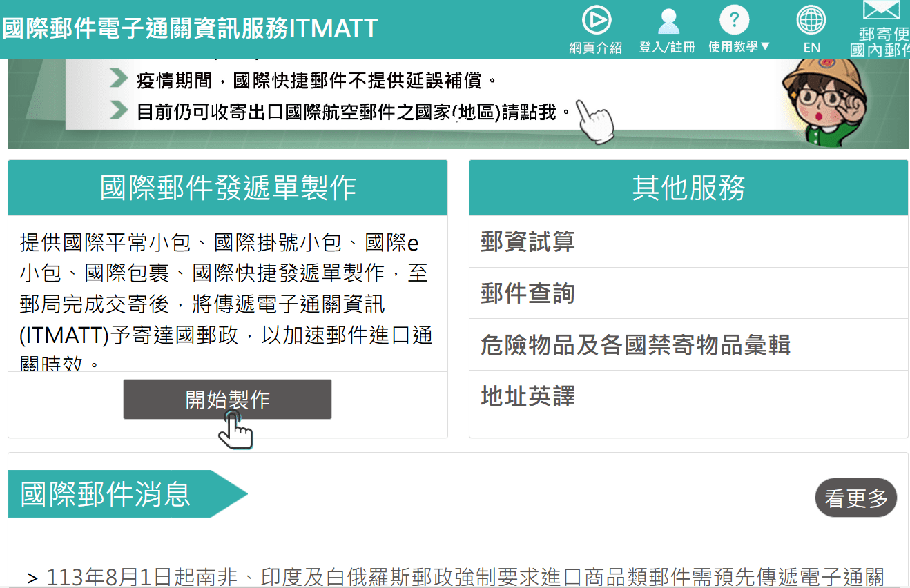
Task: Open 看更多 for international mail news
Action: pos(856,498)
